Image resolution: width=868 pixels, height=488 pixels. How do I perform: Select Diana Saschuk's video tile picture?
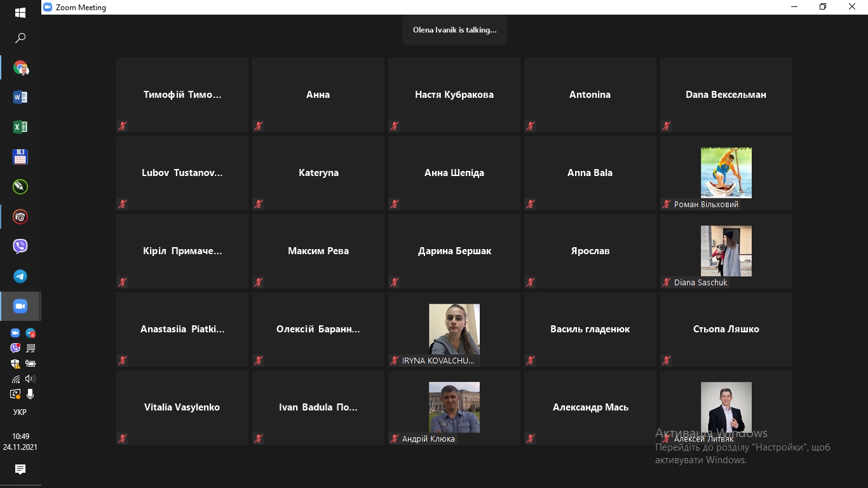tap(726, 251)
